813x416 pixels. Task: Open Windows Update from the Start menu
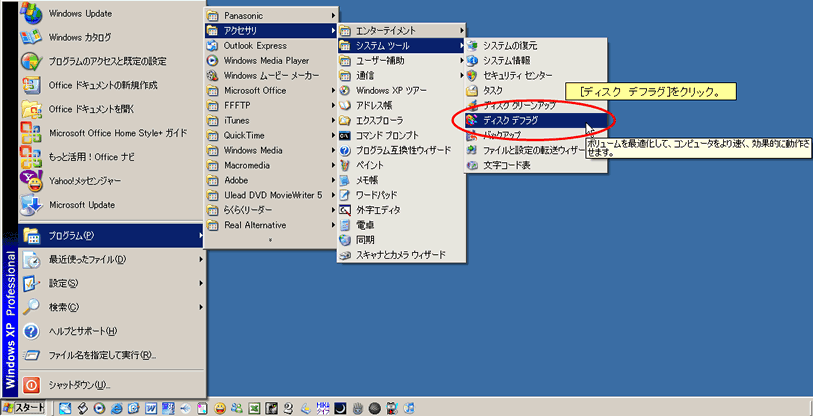click(x=111, y=13)
